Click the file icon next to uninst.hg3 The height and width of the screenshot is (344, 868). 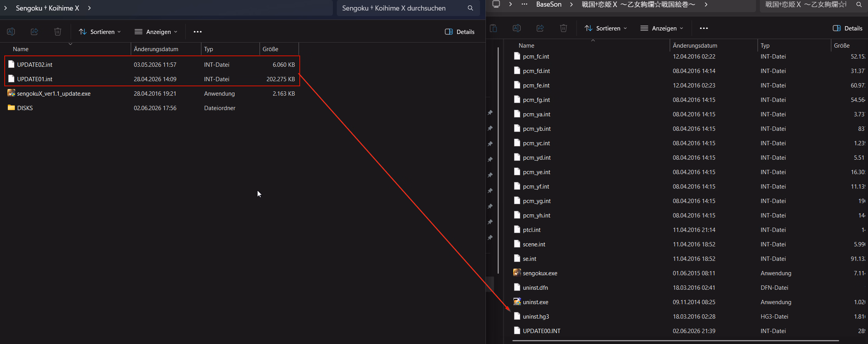[x=517, y=316]
